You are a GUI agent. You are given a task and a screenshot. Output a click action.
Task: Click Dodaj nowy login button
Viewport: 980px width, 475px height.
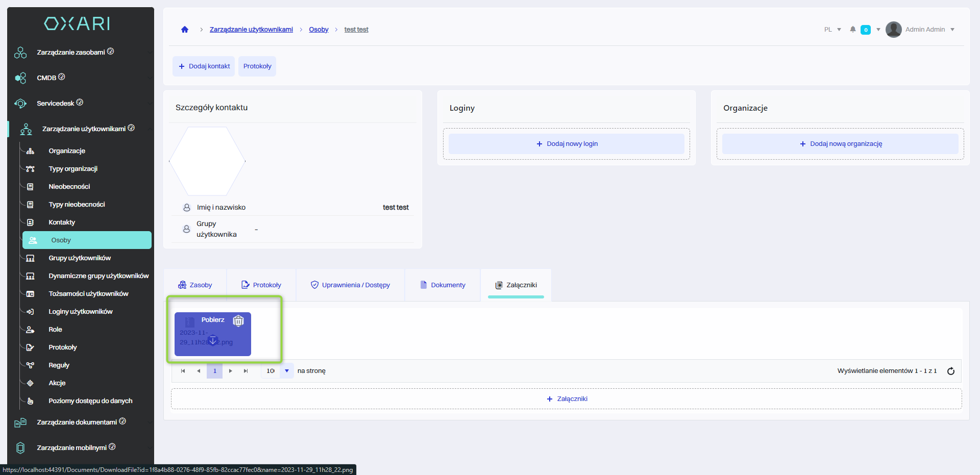[567, 144]
